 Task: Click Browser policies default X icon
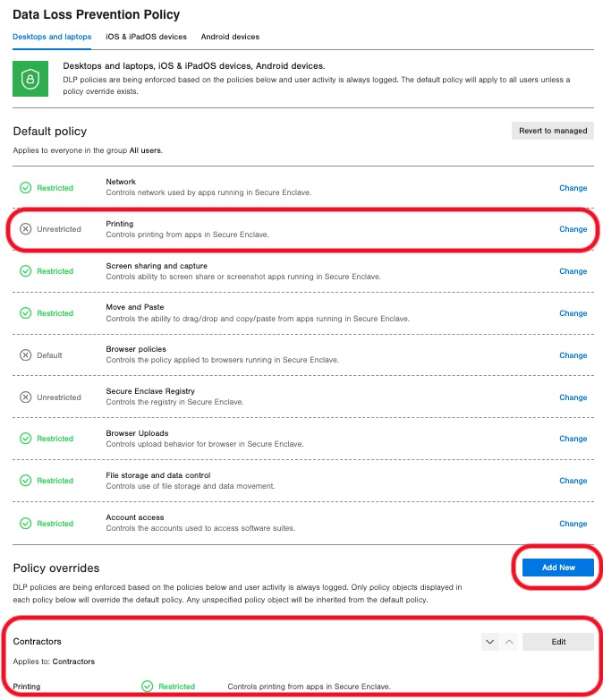(25, 355)
